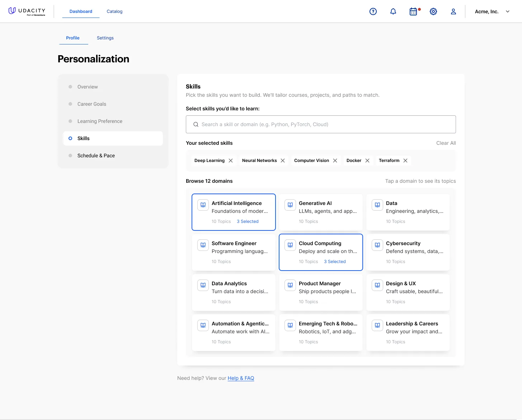Screen dimensions: 522x420
Task: Open the Software Engineer domain title
Action: (234, 243)
